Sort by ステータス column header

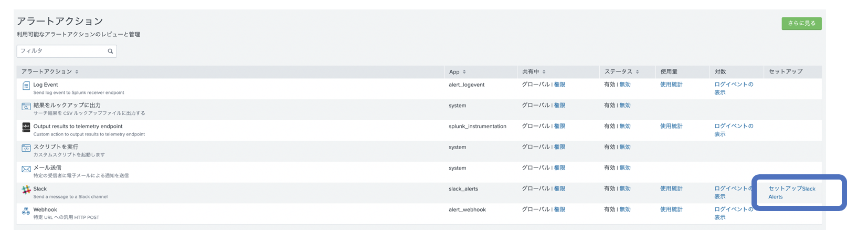click(621, 71)
